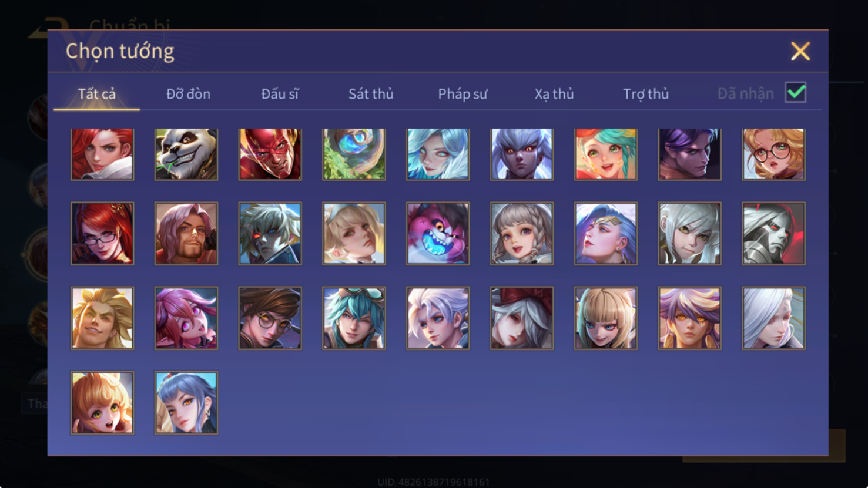Open the Sát thủ tab
The height and width of the screenshot is (488, 868).
point(371,94)
